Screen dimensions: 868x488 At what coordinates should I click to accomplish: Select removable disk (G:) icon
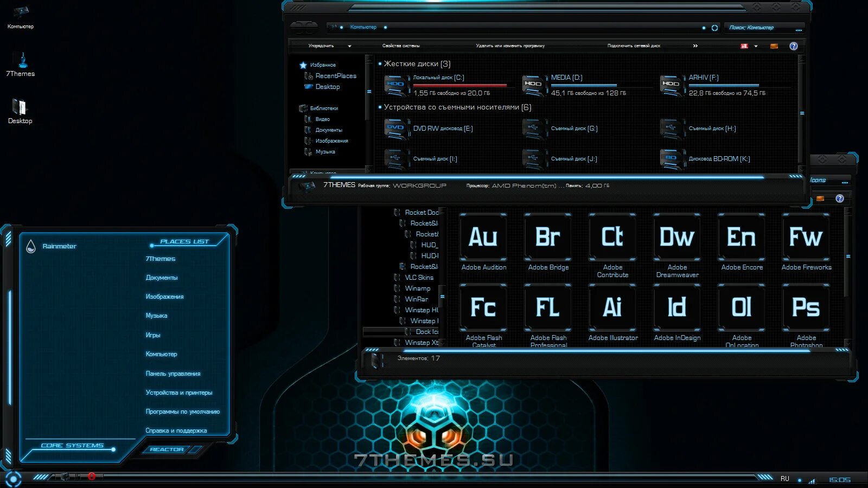point(534,129)
